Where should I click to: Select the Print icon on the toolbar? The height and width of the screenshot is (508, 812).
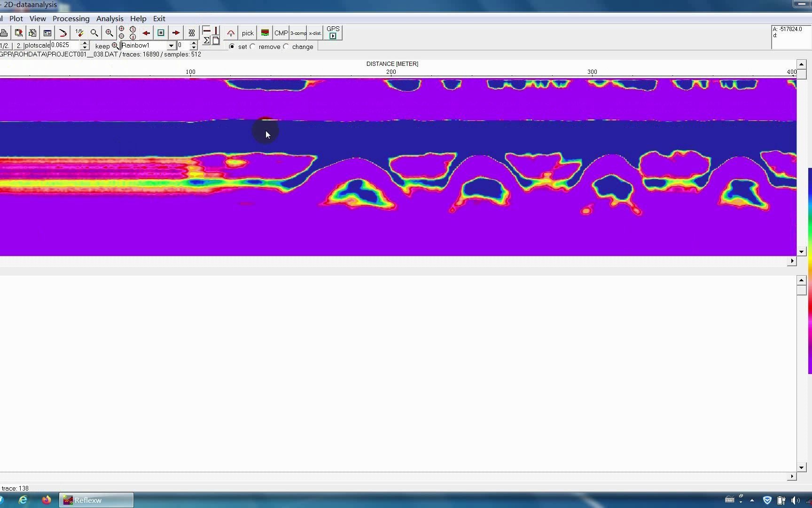point(4,32)
